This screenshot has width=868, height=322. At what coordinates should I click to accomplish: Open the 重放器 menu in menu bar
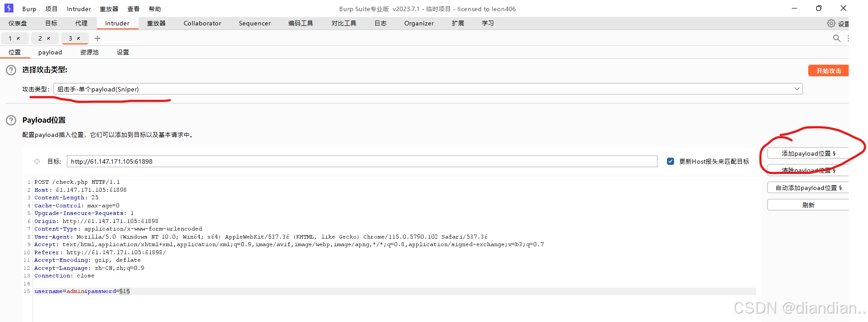[x=109, y=9]
